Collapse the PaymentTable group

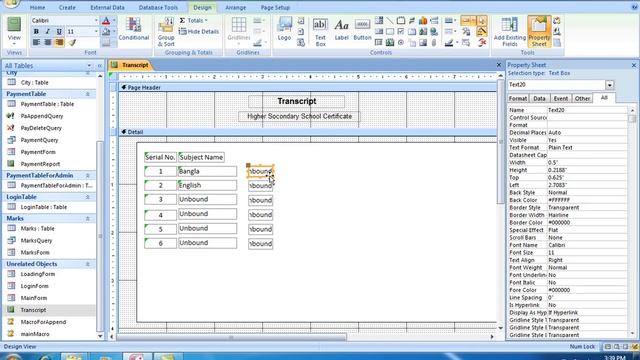click(x=87, y=94)
